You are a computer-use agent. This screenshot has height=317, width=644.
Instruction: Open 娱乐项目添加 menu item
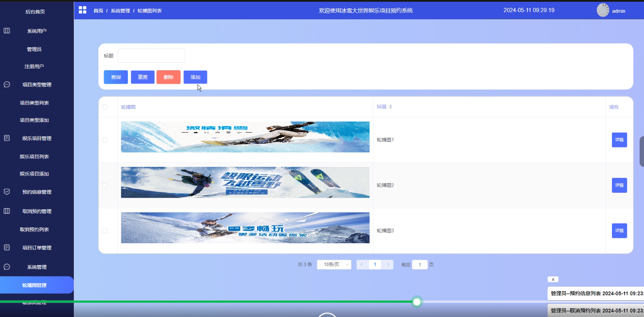tap(34, 174)
